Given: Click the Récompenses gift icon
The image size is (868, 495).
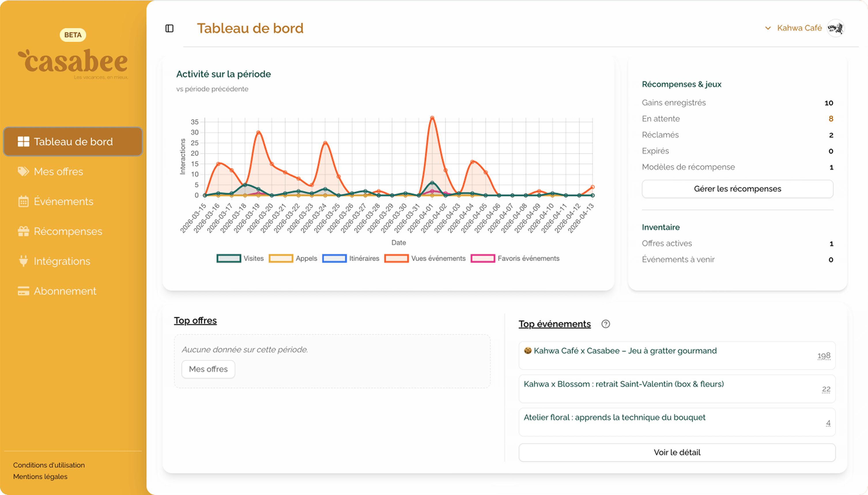Looking at the screenshot, I should pyautogui.click(x=23, y=231).
